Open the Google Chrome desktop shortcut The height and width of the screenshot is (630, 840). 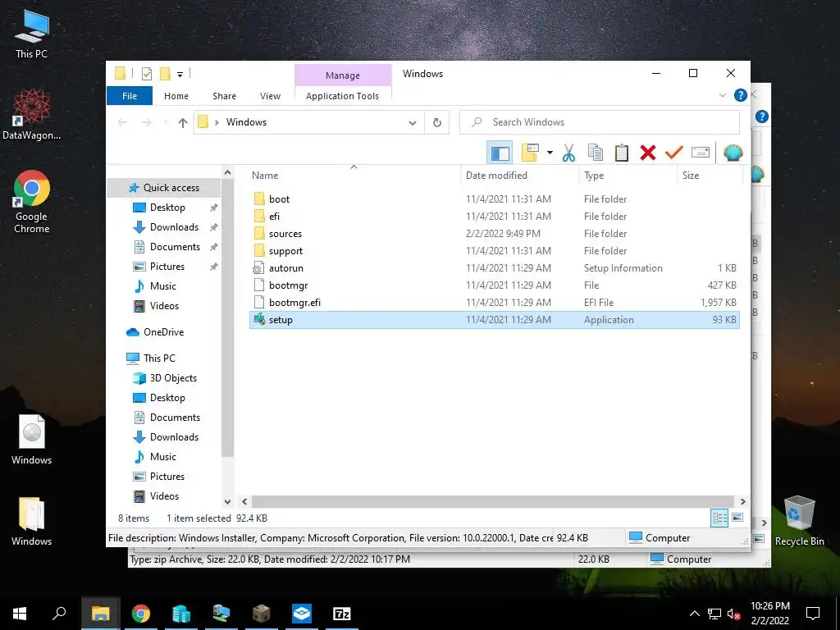coord(32,202)
